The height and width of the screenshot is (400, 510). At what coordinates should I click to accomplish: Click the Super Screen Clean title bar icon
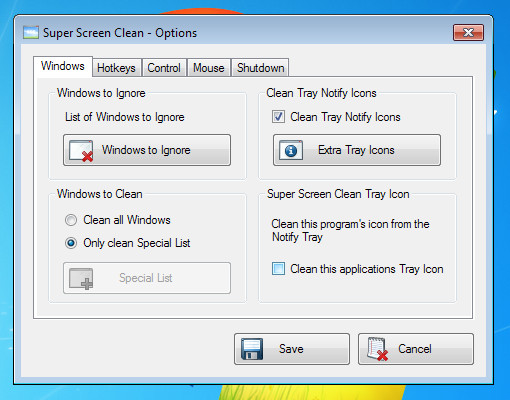coord(31,33)
